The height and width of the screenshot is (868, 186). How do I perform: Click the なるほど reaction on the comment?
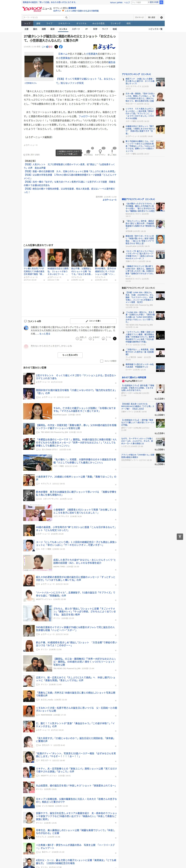(x=91, y=338)
